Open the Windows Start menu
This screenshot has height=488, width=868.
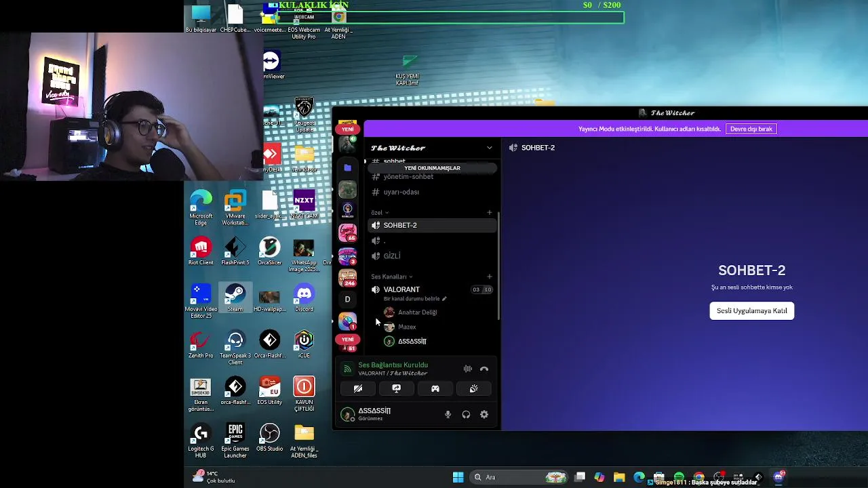pyautogui.click(x=458, y=477)
